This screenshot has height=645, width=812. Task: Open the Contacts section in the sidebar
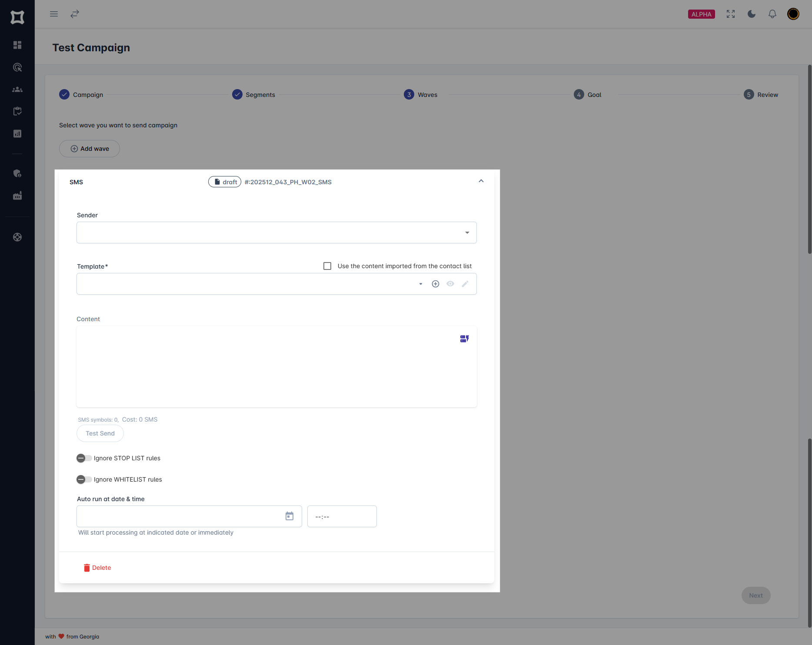click(x=17, y=89)
